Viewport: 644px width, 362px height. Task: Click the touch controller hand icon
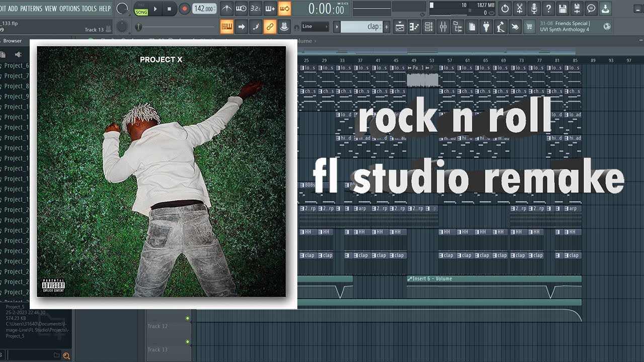click(515, 27)
